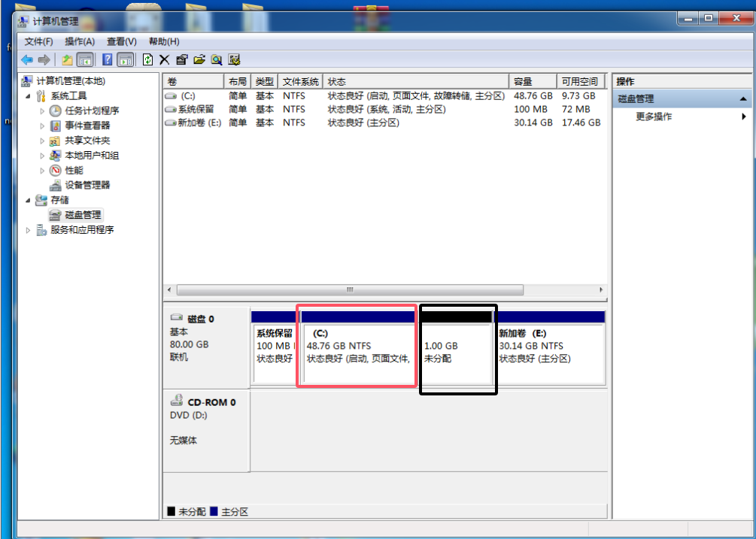Click 更多操作 in the actions pane
The height and width of the screenshot is (539, 756).
click(654, 117)
